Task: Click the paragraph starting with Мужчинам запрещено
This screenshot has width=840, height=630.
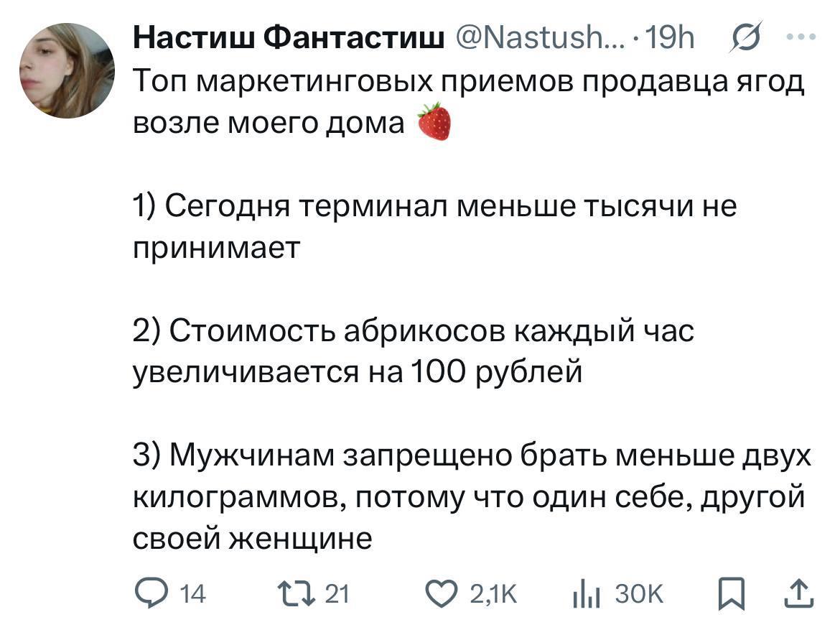Action: (x=470, y=497)
